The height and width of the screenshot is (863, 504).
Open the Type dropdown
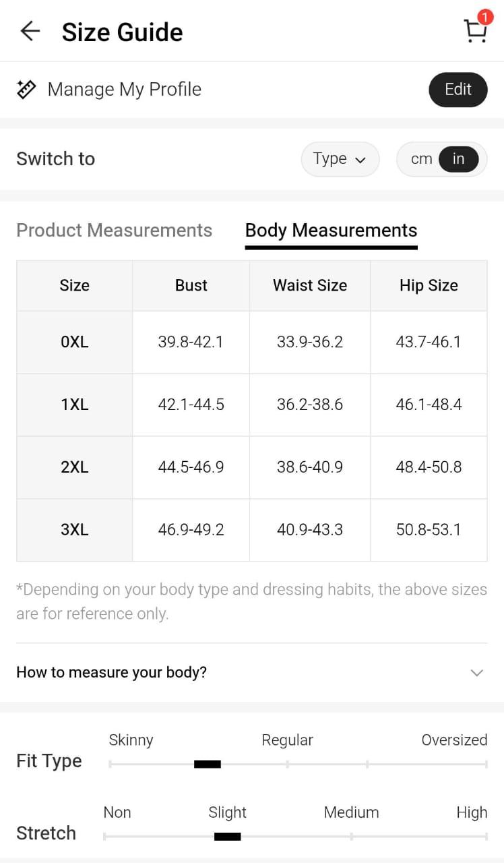click(340, 159)
